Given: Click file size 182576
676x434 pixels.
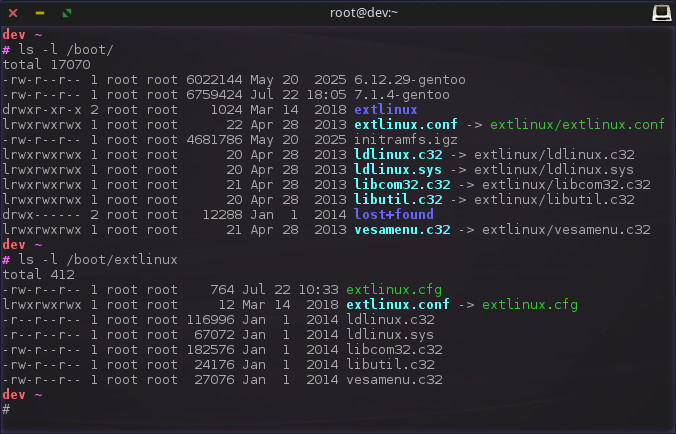Looking at the screenshot, I should point(210,350).
